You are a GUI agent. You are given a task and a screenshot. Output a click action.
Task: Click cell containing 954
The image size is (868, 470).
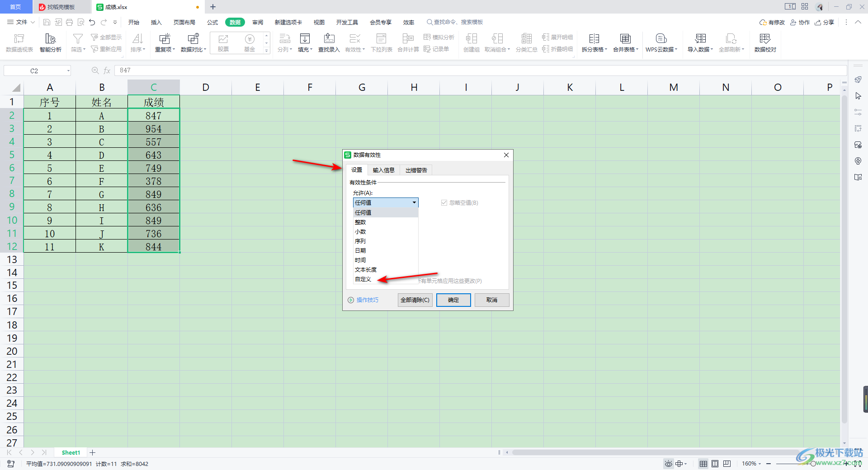pos(154,129)
